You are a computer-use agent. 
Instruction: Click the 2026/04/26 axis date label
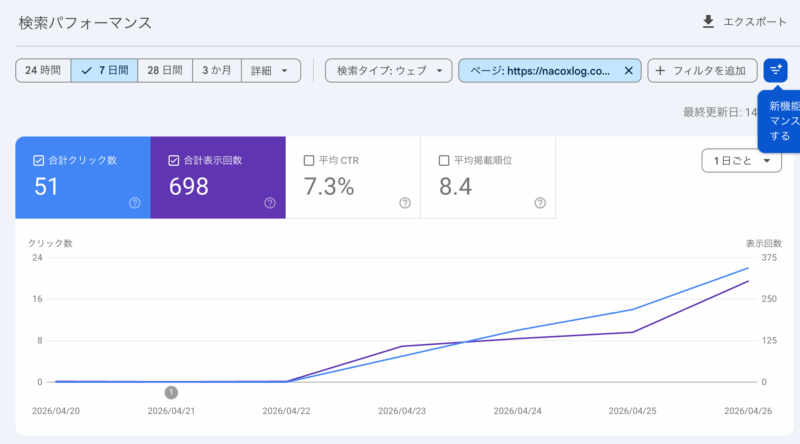[748, 411]
